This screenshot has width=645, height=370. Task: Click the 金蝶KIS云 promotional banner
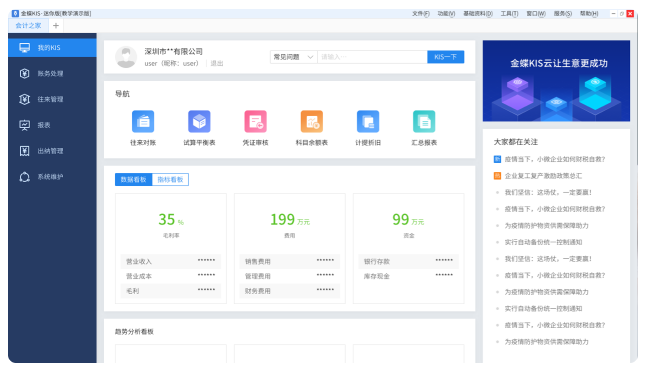[556, 81]
